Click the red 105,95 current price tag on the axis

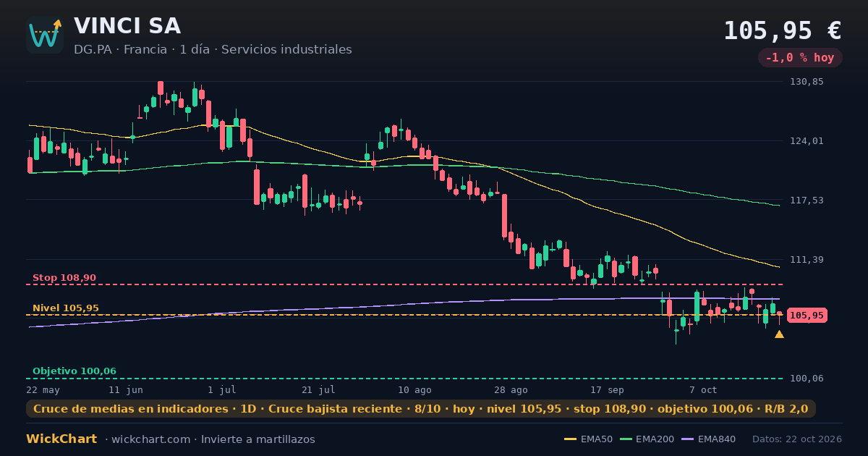coord(807,316)
